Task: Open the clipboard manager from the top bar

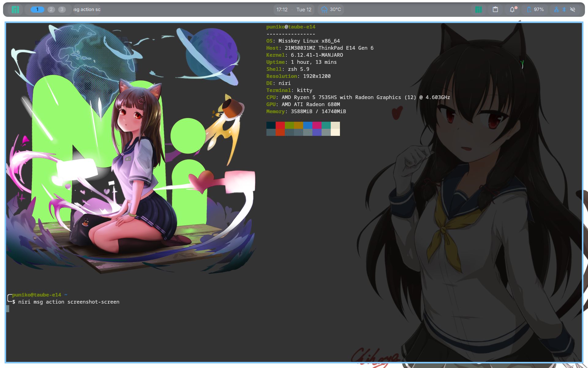Action: tap(496, 10)
